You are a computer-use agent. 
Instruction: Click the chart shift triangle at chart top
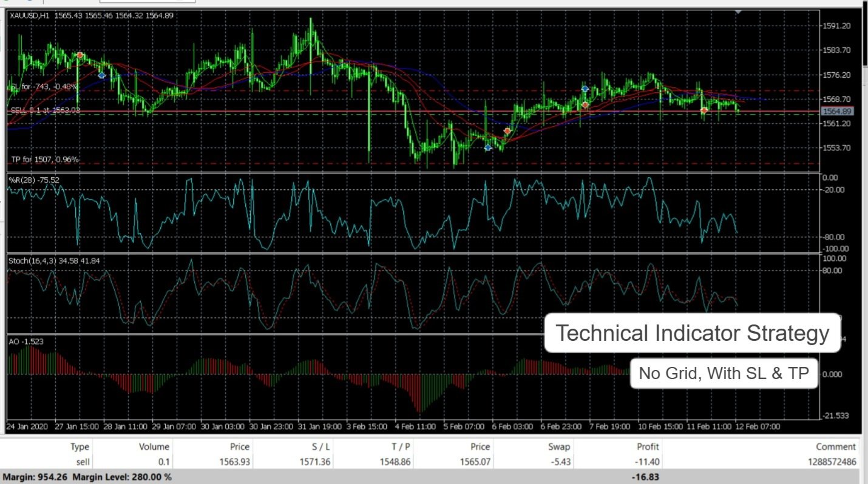(x=738, y=12)
